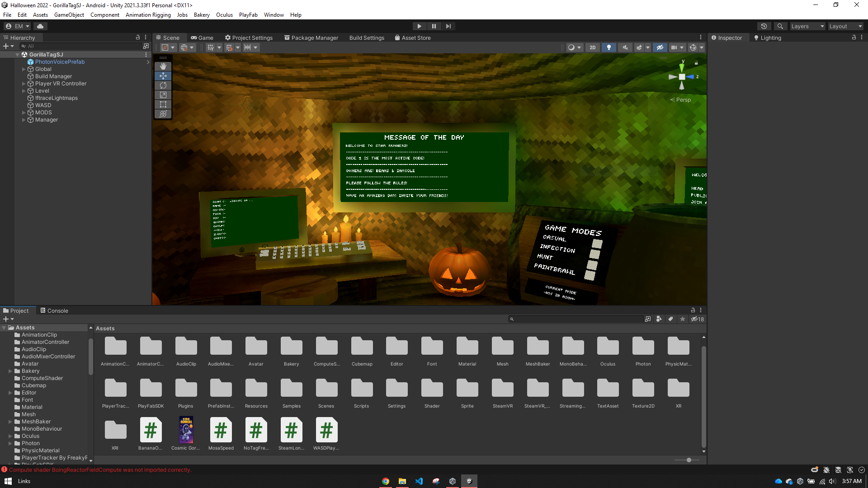Open the cloud services icon
The height and width of the screenshot is (488, 868).
point(40,26)
